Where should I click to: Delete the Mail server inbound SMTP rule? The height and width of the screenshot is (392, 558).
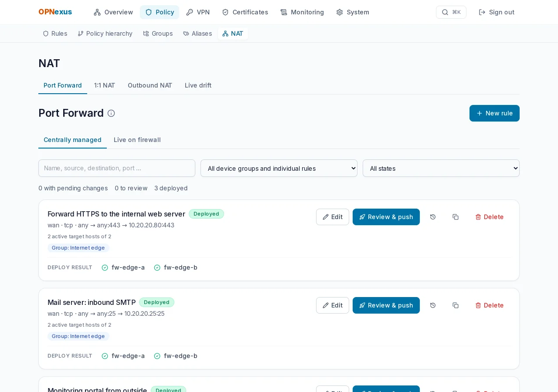pos(490,305)
